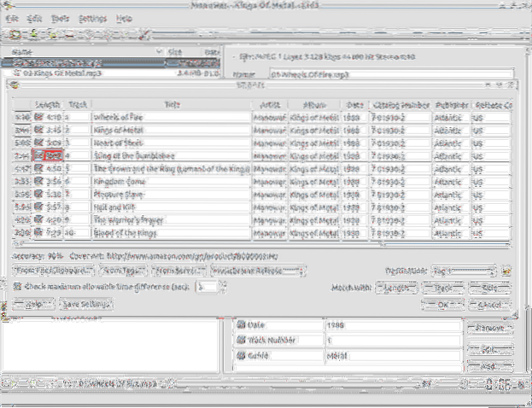Click the leftmost Open icon in main toolbar
Screen dimensions: 532x408
(15, 34)
